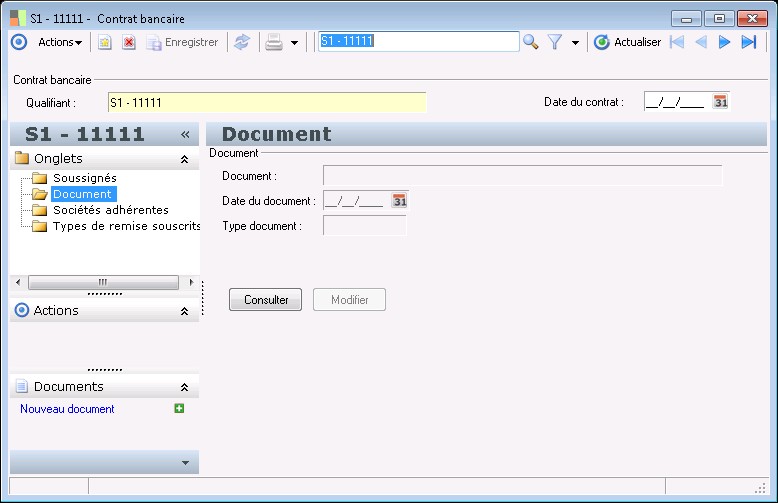Close the Contrat bancaire window

pos(752,19)
